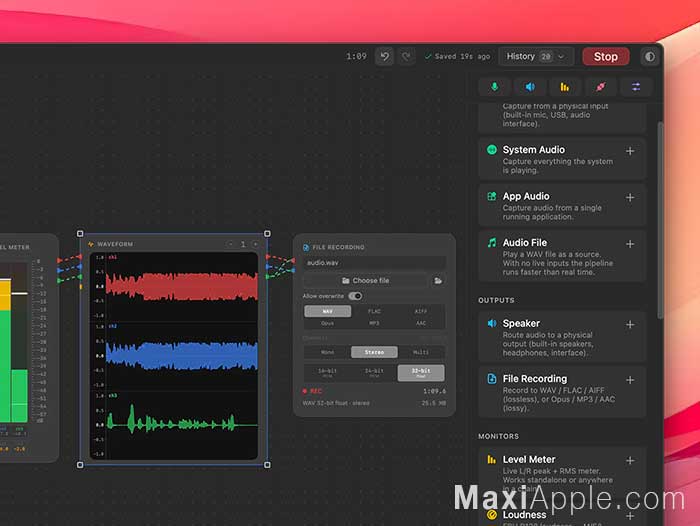Select Opus recording format
The image size is (700, 526).
click(x=327, y=323)
